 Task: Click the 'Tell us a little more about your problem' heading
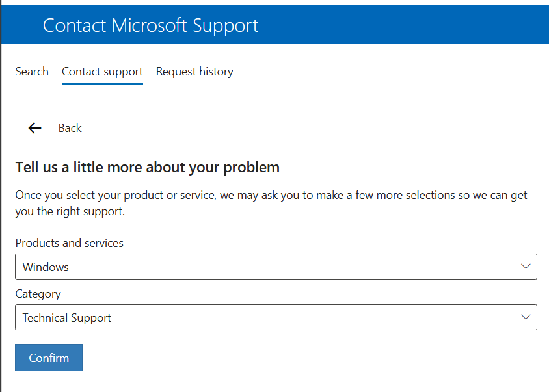click(x=148, y=168)
